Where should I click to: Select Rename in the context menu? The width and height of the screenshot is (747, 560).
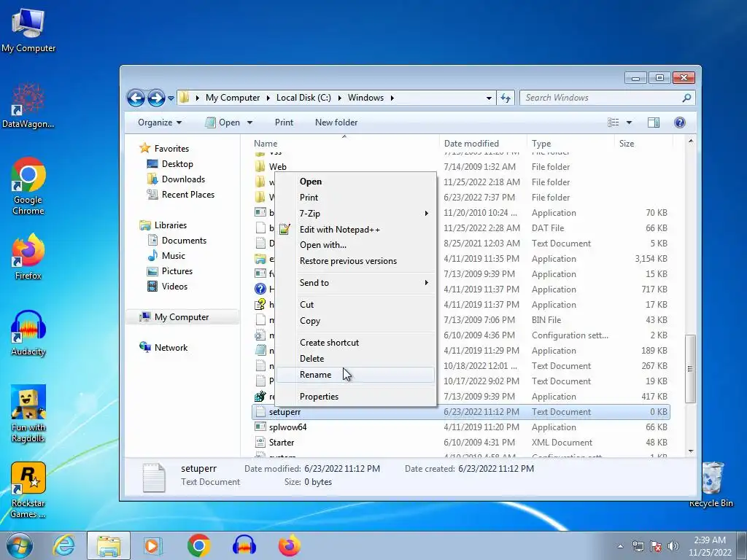click(x=355, y=375)
